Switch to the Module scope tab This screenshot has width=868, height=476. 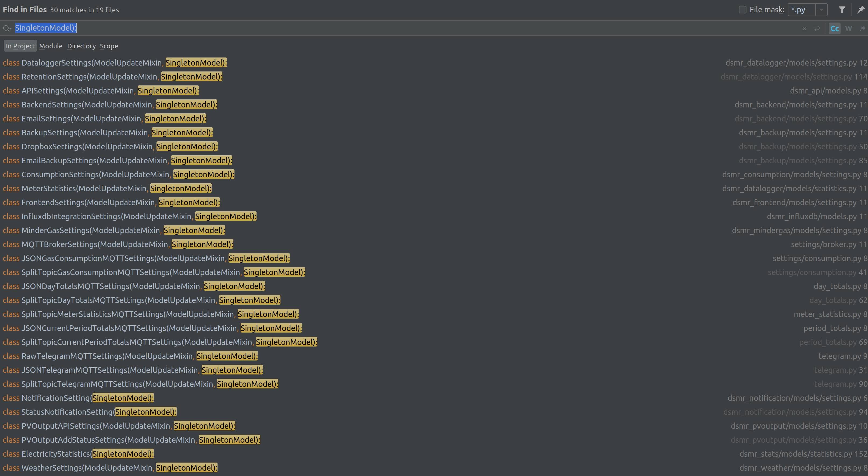(51, 46)
